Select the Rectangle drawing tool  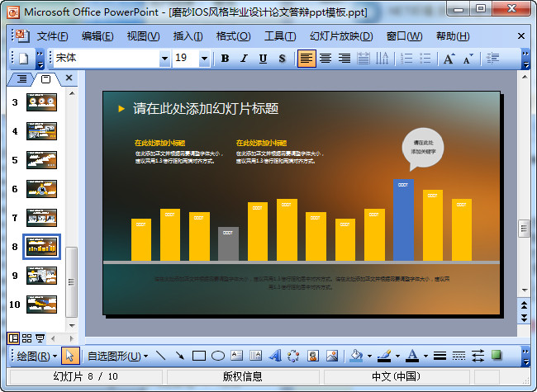tap(198, 356)
